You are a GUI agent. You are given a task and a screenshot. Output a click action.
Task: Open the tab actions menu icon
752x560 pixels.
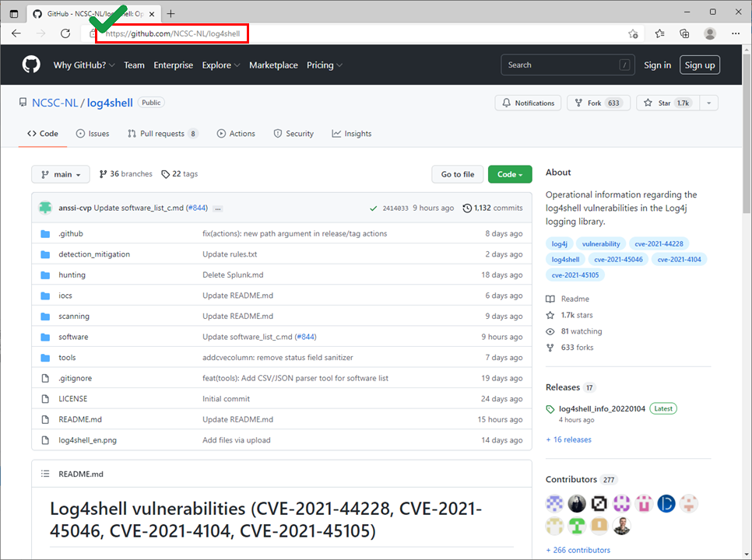click(x=14, y=14)
